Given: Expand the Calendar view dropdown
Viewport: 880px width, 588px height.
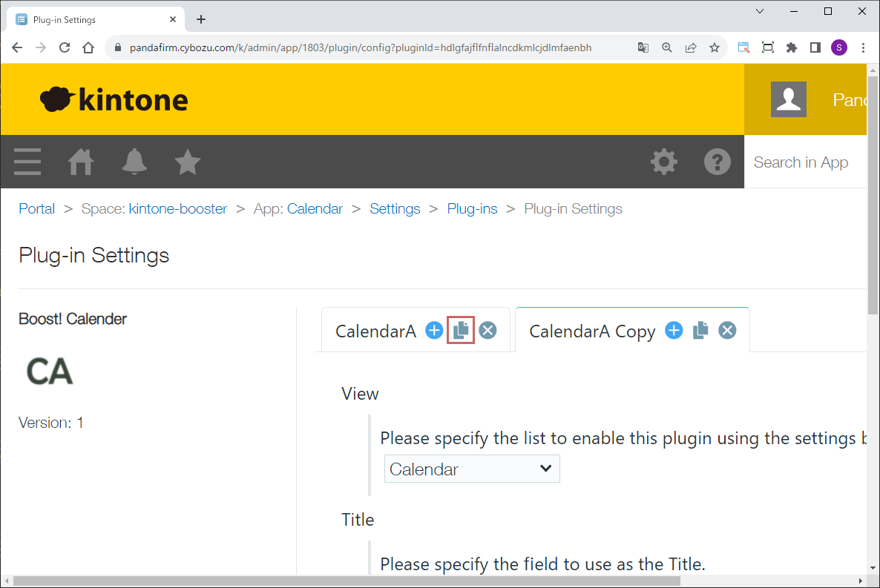Looking at the screenshot, I should (x=471, y=469).
